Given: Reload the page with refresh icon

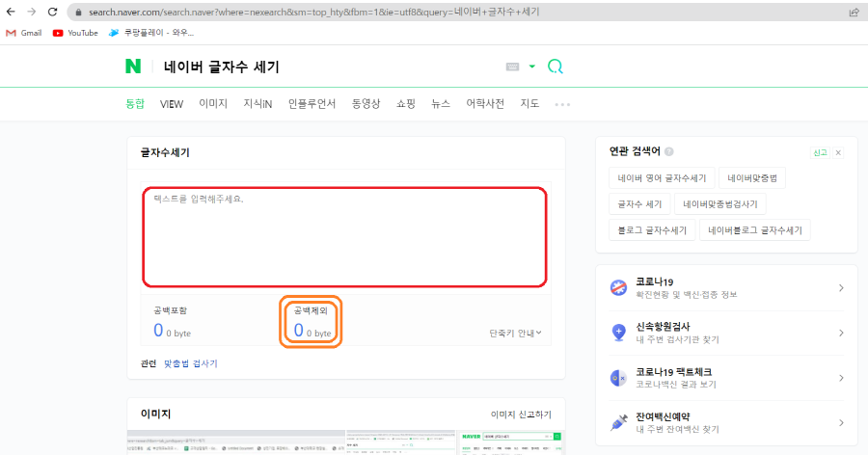Looking at the screenshot, I should [53, 12].
